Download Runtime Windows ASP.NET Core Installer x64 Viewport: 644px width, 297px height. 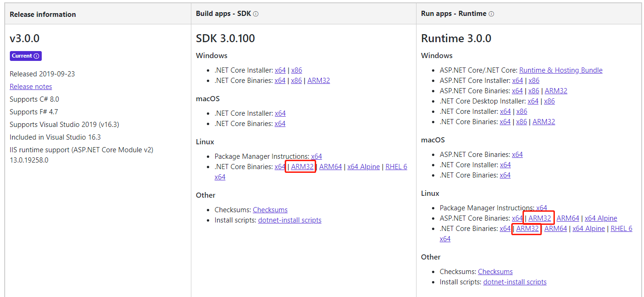517,81
